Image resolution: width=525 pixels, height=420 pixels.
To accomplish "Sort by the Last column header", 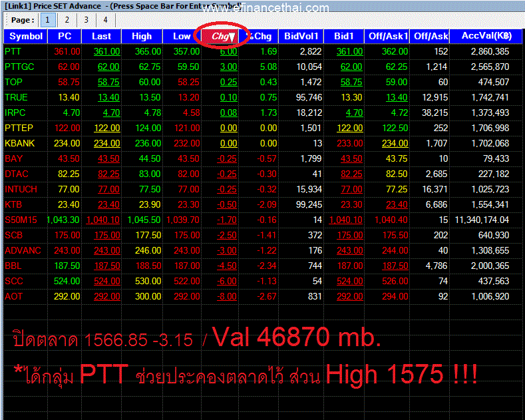I will point(101,36).
